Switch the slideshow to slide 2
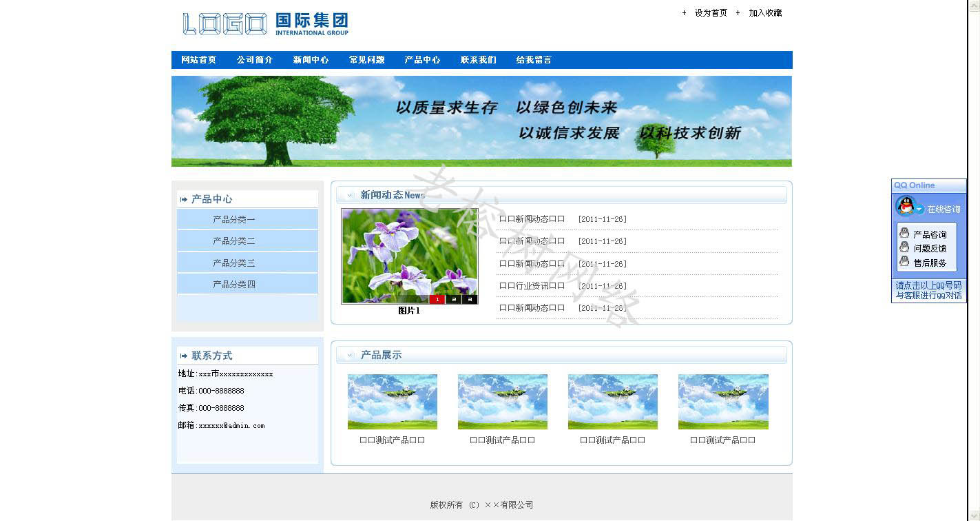The height and width of the screenshot is (521, 980). click(x=453, y=299)
